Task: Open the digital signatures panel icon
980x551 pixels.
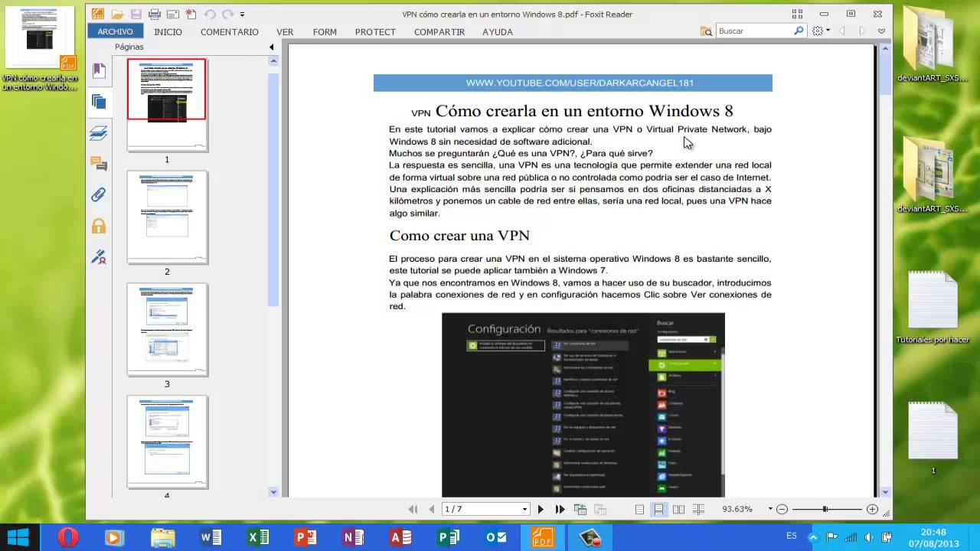Action: pyautogui.click(x=99, y=256)
